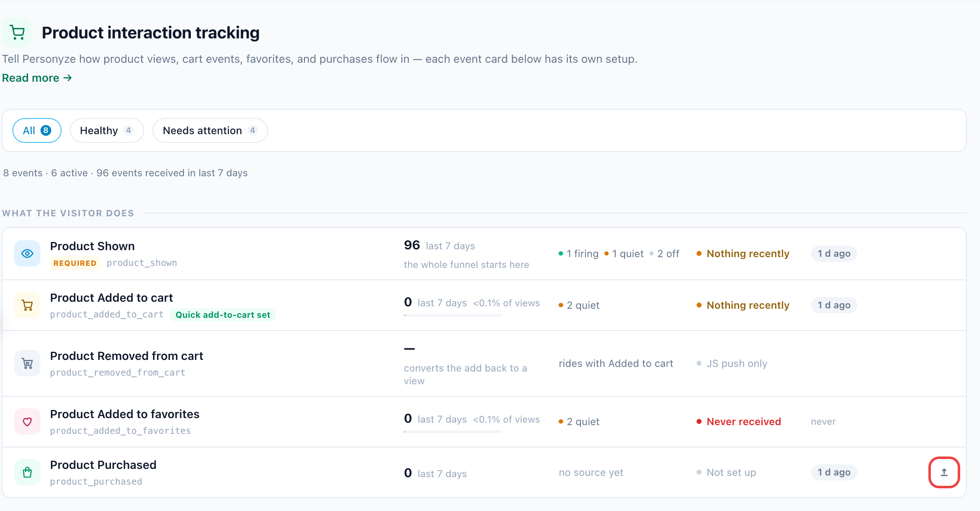Click the Quick add-to-cart set badge
Screen dimensions: 980x511
pos(223,315)
